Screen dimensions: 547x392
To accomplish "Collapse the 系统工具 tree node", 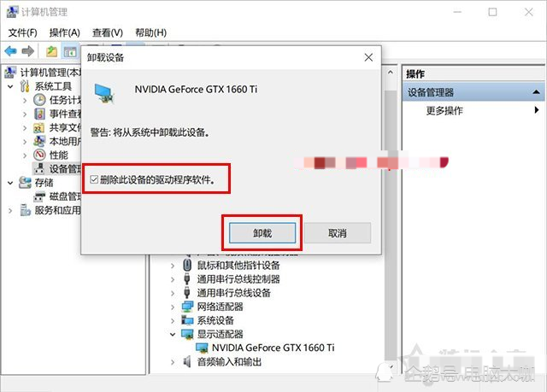I will [x=10, y=86].
